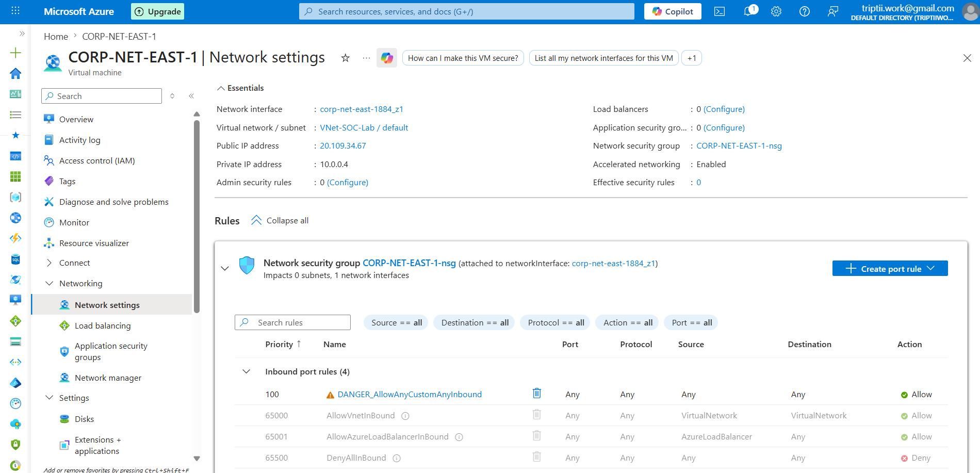Screen dimensions: 980x473
Task: Open the help question mark icon
Action: click(x=805, y=11)
